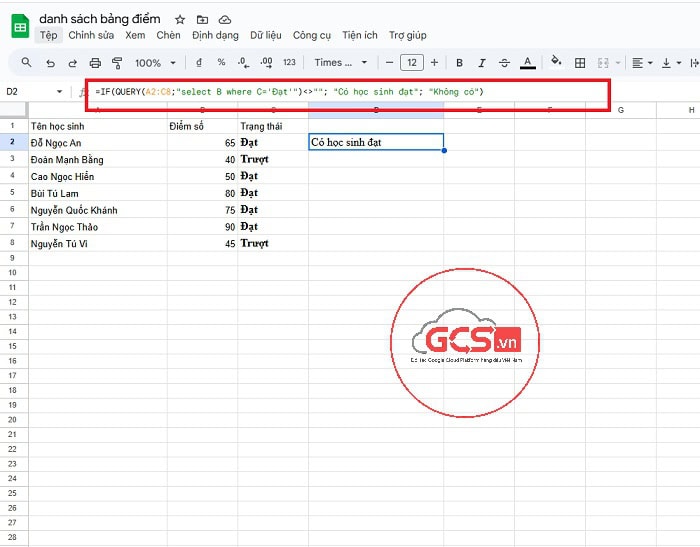Open the text color picker
The image size is (700, 547).
pyautogui.click(x=528, y=63)
